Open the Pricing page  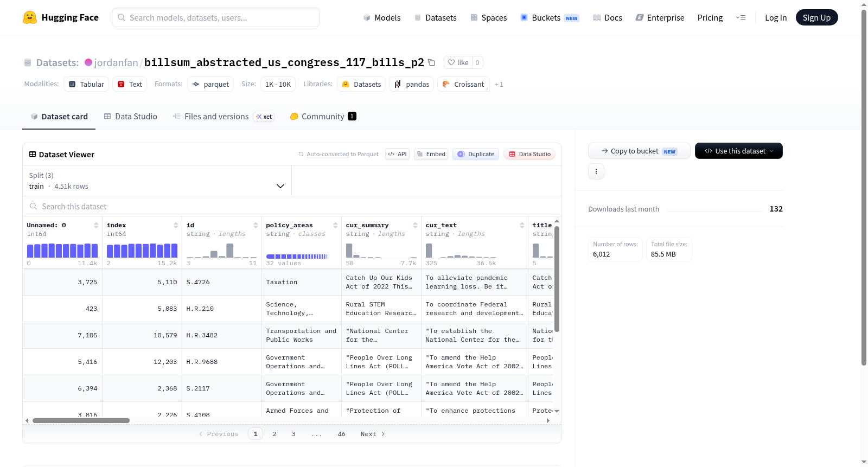[710, 17]
